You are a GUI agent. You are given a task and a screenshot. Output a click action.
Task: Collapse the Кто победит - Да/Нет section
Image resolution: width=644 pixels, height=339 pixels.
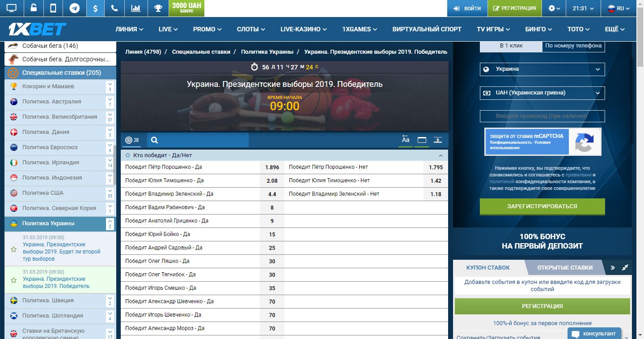tap(441, 155)
